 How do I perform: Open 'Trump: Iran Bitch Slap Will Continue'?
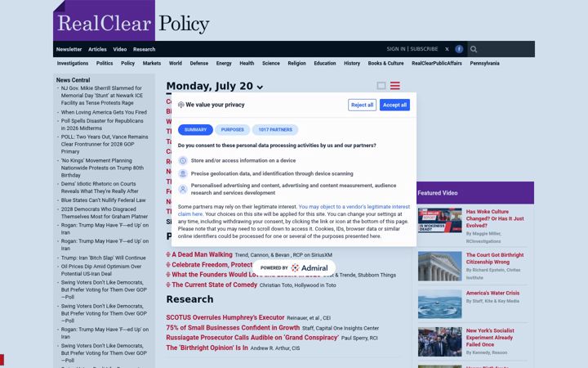click(104, 258)
